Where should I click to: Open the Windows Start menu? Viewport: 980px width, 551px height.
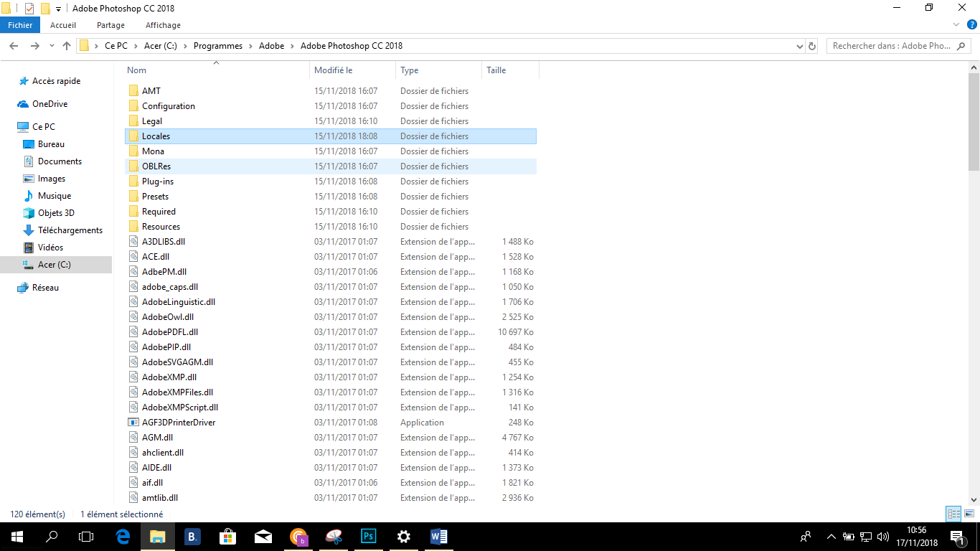(17, 536)
